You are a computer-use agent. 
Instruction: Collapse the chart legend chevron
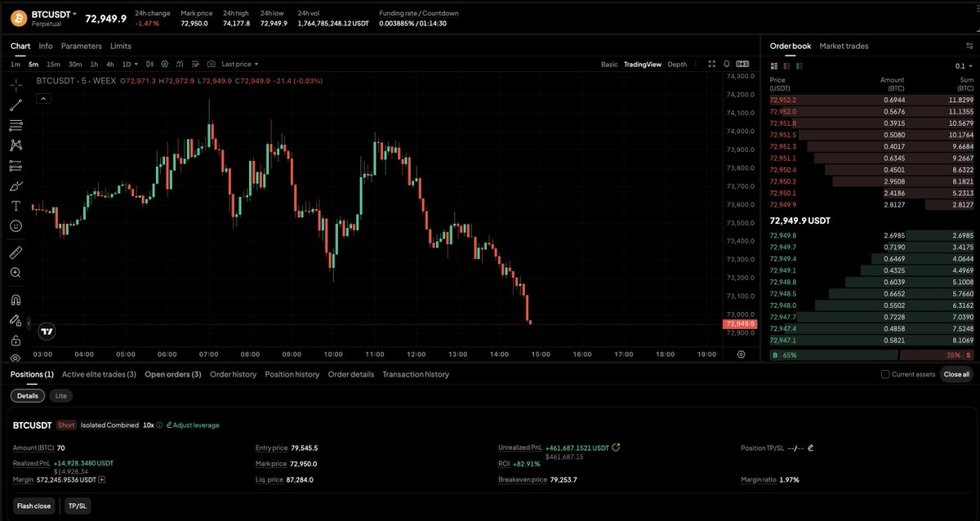click(43, 99)
